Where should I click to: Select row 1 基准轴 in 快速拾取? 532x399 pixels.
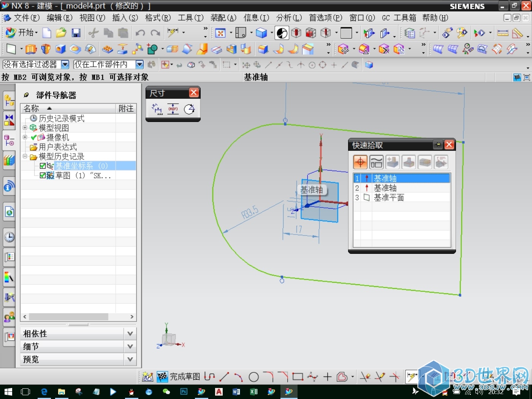pyautogui.click(x=402, y=178)
